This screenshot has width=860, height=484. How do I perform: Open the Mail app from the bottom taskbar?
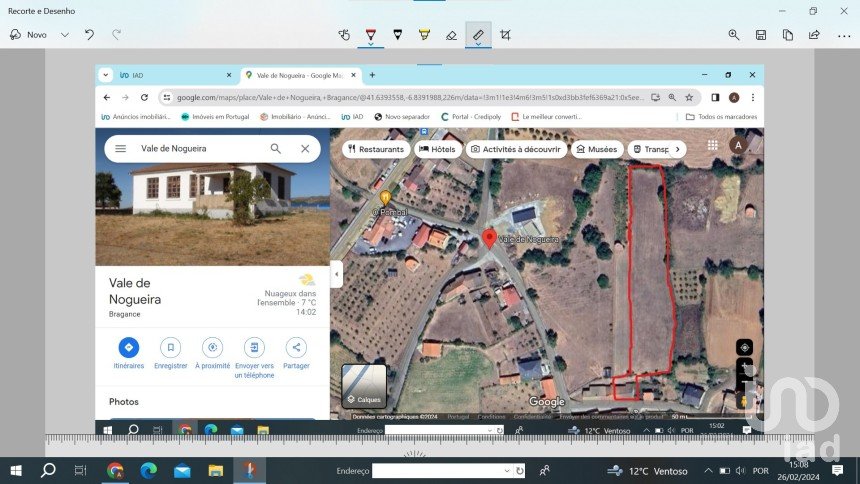click(182, 470)
